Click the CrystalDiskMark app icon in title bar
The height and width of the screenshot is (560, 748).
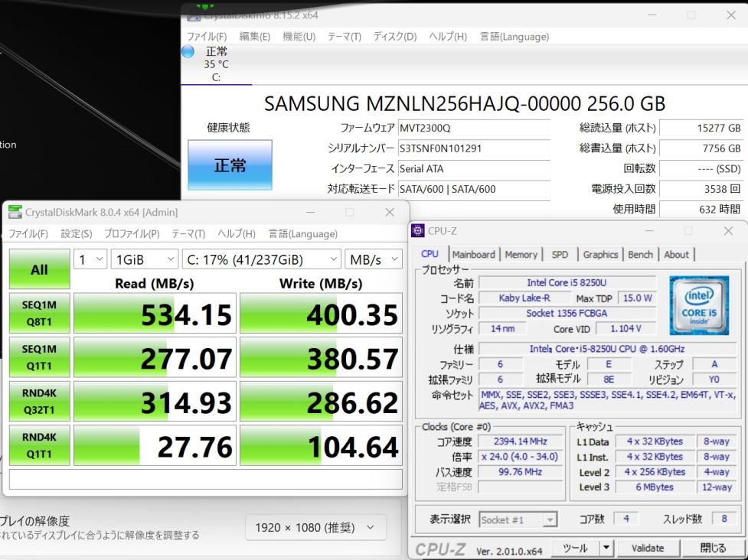[x=15, y=212]
